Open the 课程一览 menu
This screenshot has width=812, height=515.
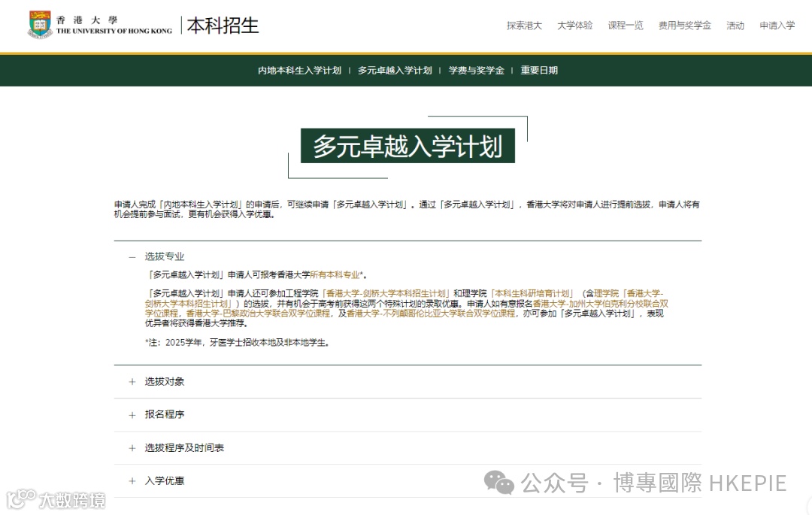pyautogui.click(x=626, y=25)
